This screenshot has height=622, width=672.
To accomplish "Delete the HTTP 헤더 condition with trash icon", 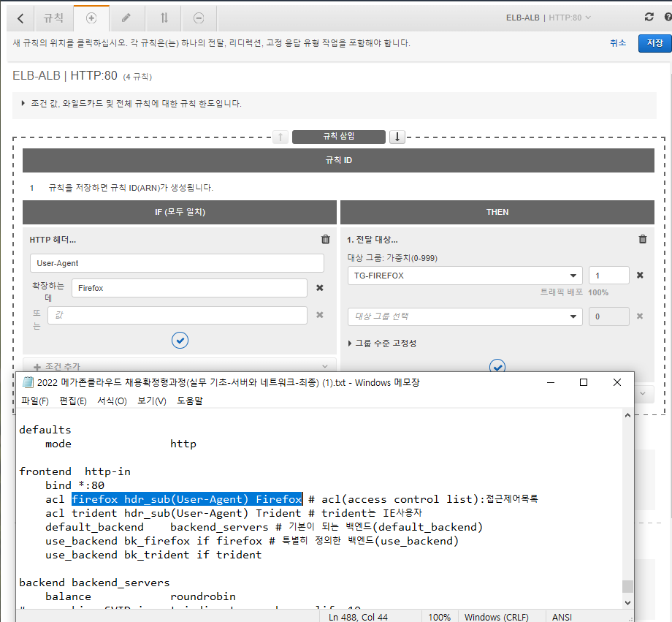I will tap(326, 239).
